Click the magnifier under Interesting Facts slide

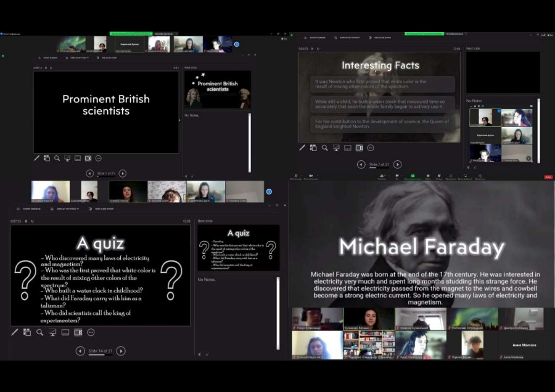coord(324,148)
